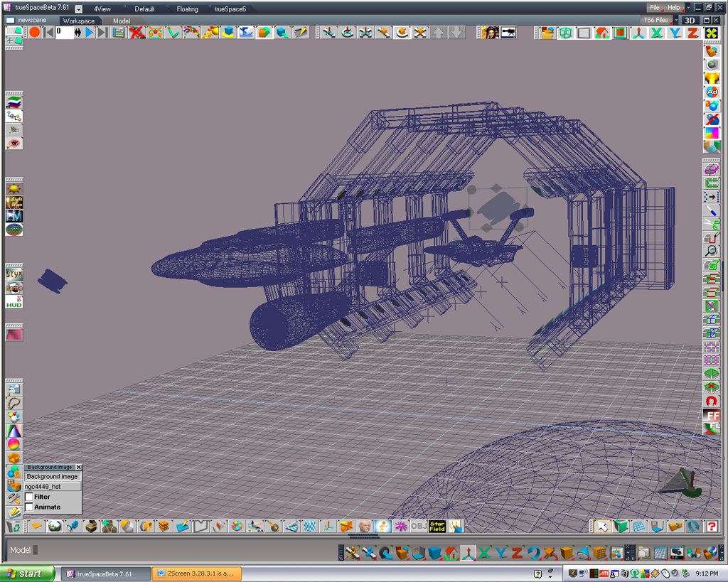Viewport: 728px width, 582px height.
Task: Expand the dropdown next to trueSpaceBeta title
Action: click(x=78, y=9)
